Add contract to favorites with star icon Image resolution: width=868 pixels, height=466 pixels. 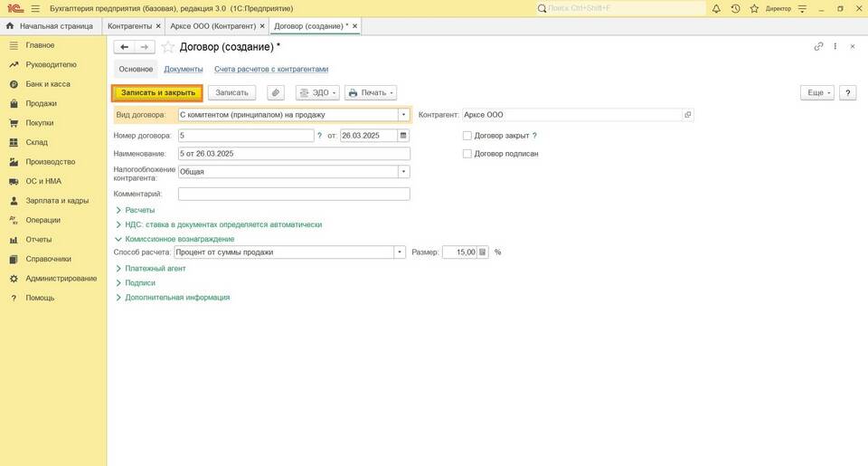[x=167, y=46]
